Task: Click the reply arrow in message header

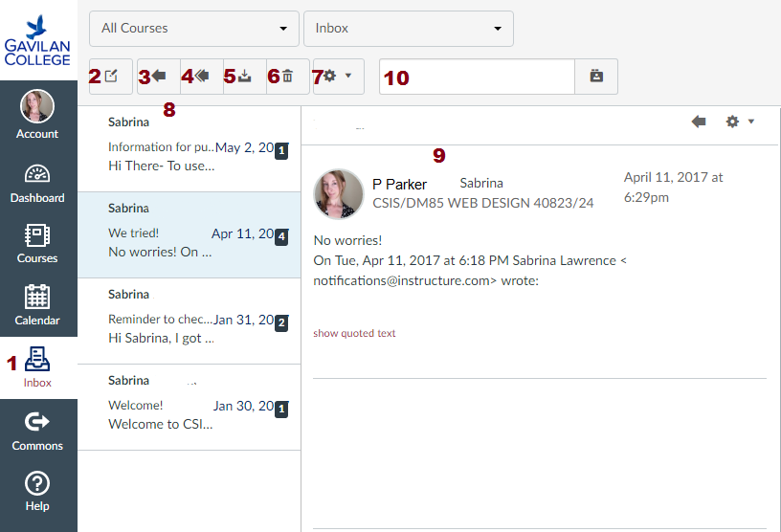Action: point(699,122)
